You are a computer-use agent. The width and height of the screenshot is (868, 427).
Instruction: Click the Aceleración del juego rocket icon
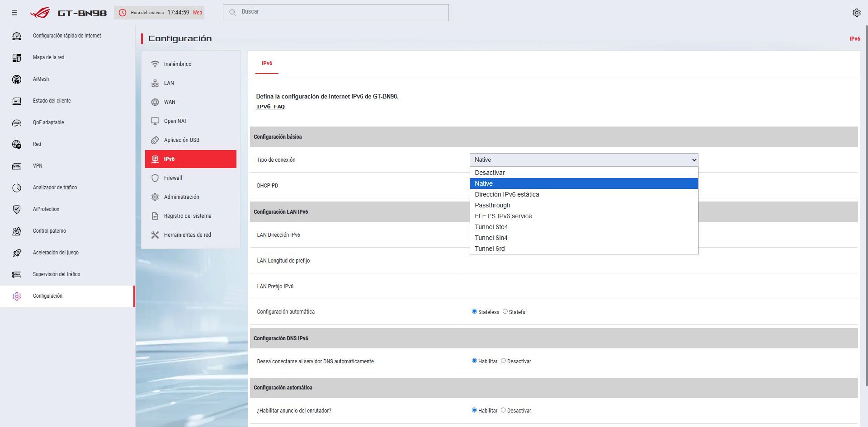17,253
